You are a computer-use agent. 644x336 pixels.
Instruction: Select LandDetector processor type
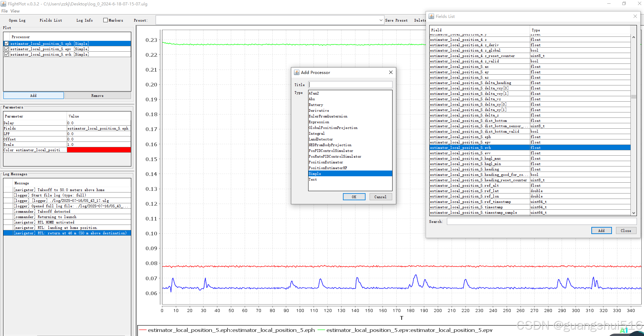point(350,139)
